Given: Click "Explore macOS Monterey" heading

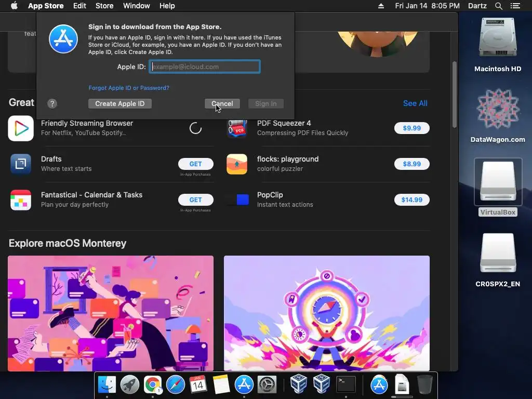Looking at the screenshot, I should 68,243.
